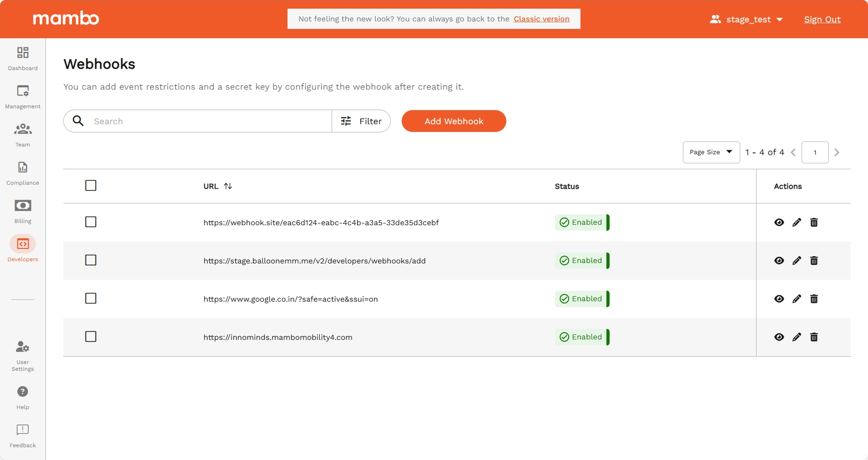The image size is (868, 460).
Task: Open the Classic version link
Action: [541, 19]
